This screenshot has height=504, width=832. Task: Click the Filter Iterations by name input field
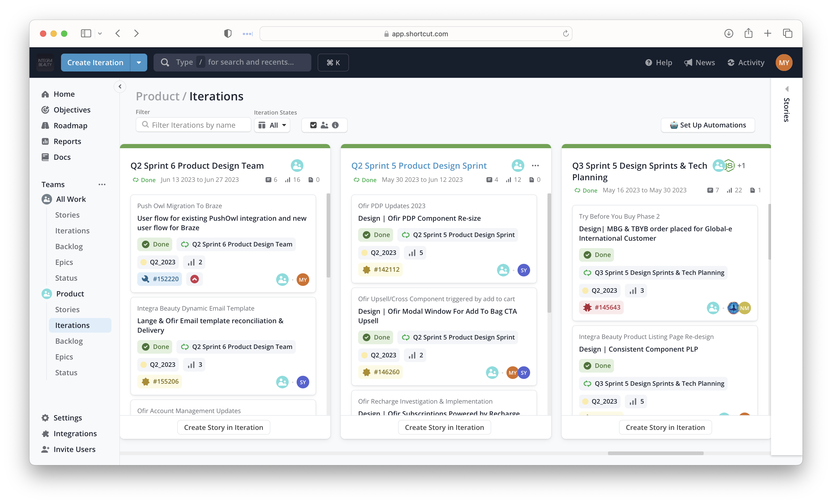coord(193,125)
